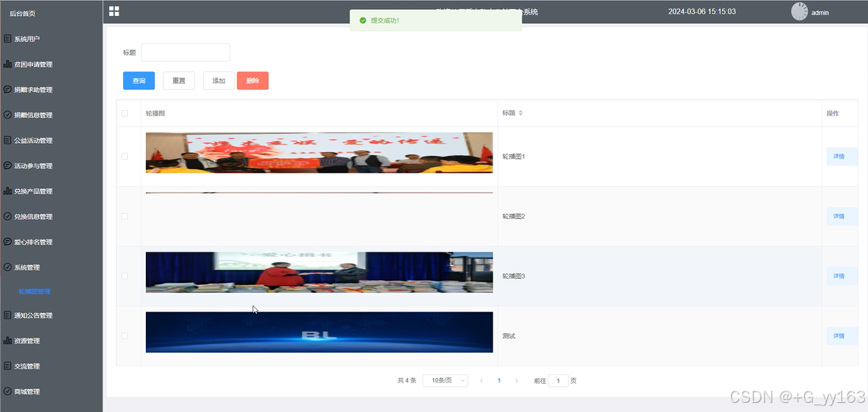Open 详情 for the 轮播图1 row
Image resolution: width=868 pixels, height=412 pixels.
(842, 156)
